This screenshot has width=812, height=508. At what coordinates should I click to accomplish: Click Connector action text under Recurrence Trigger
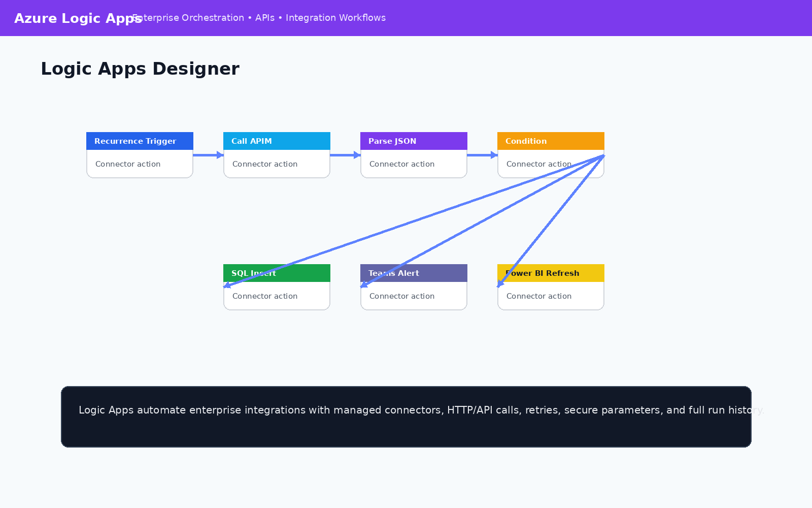[128, 164]
